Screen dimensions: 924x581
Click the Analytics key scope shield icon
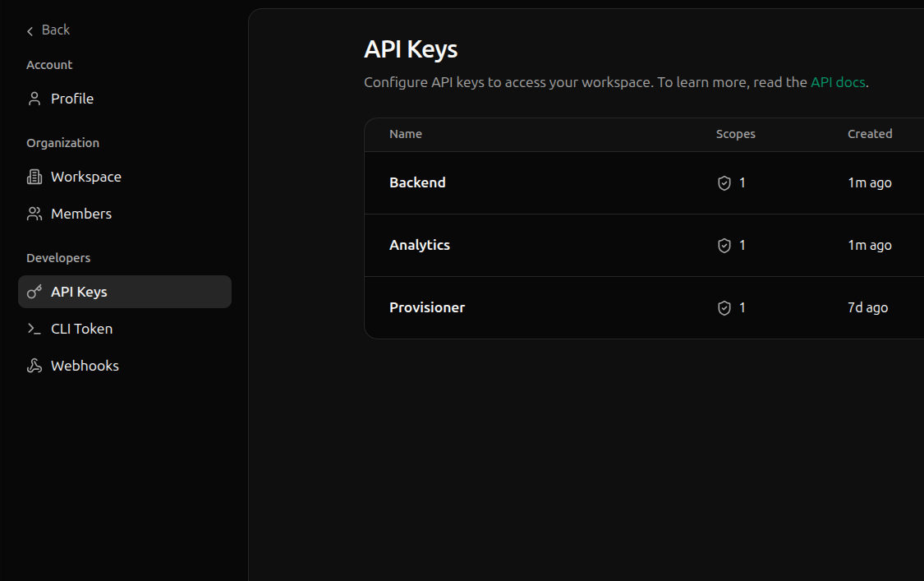[724, 246]
